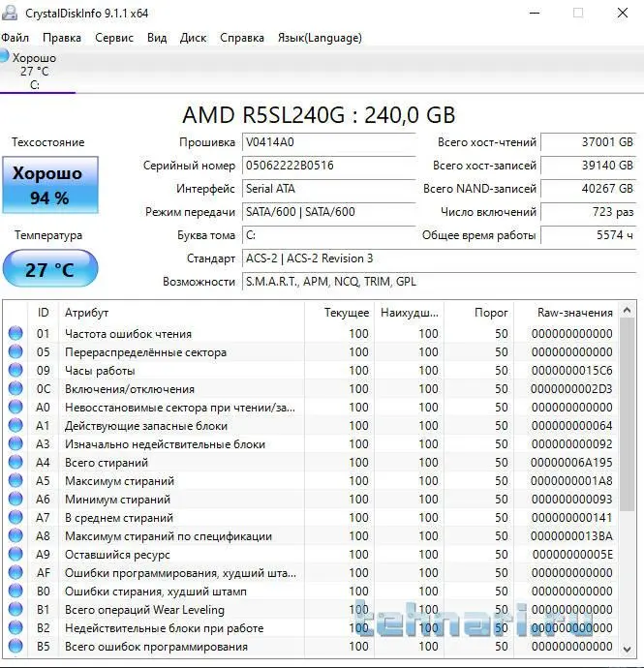The image size is (644, 668).
Task: Click raw value 00000006A195
Action: point(571,462)
